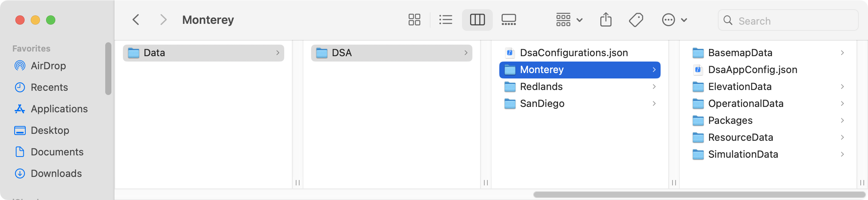868x200 pixels.
Task: Switch to list view
Action: [x=446, y=20]
